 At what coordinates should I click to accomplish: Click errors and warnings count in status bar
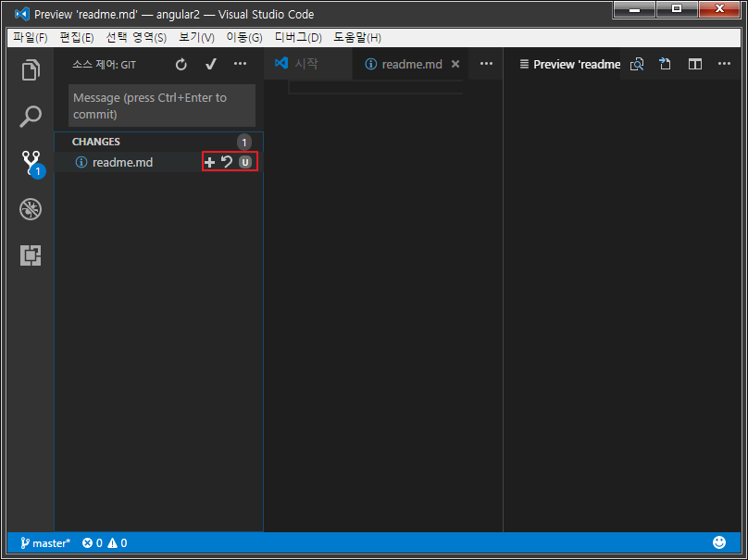pyautogui.click(x=105, y=543)
